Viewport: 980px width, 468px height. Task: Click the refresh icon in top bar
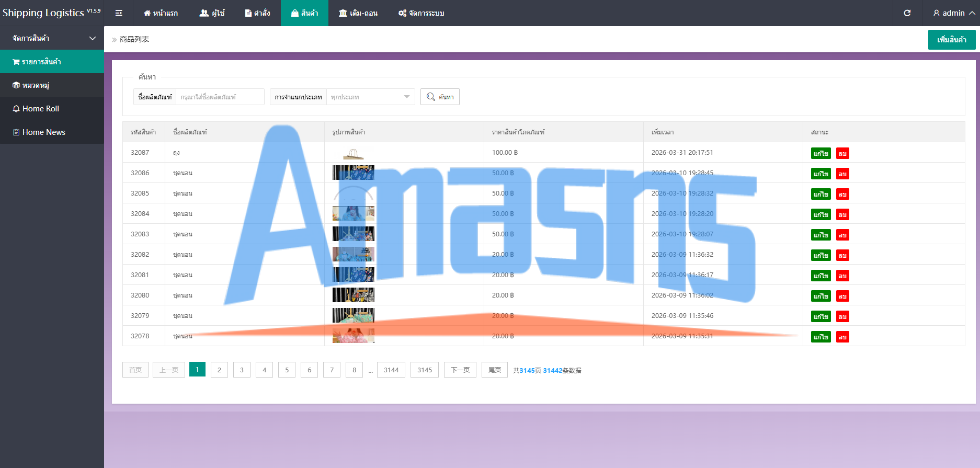pyautogui.click(x=907, y=13)
